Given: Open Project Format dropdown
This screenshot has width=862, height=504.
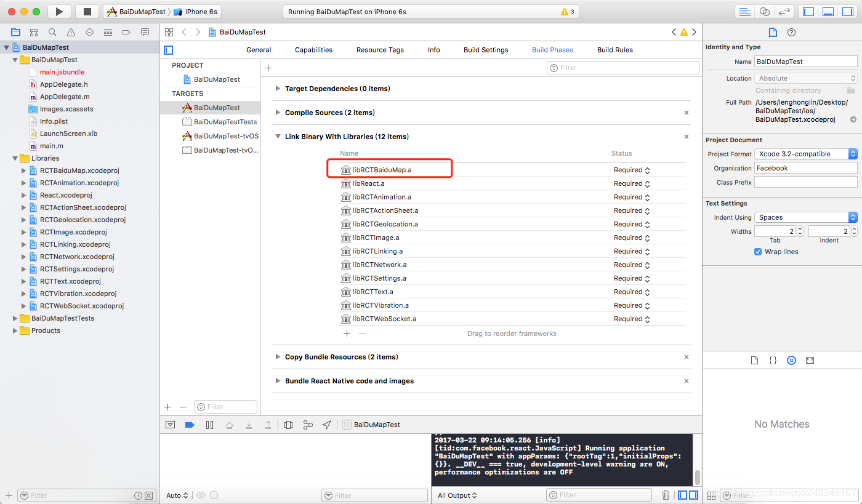Looking at the screenshot, I should click(x=805, y=154).
